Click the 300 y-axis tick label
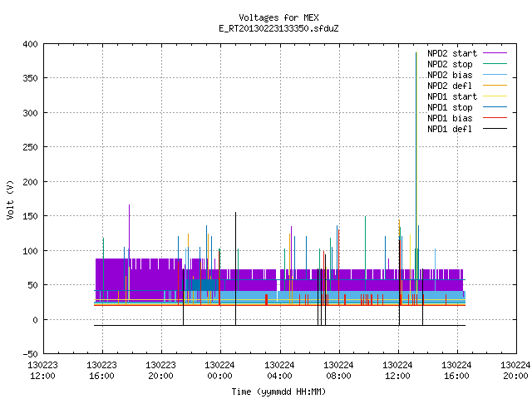This screenshot has width=532, height=399. coord(30,113)
